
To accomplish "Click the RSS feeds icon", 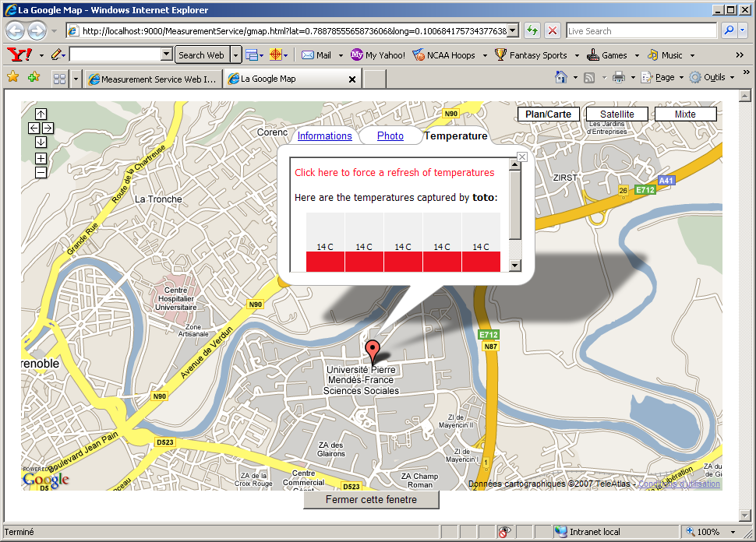I will point(589,78).
